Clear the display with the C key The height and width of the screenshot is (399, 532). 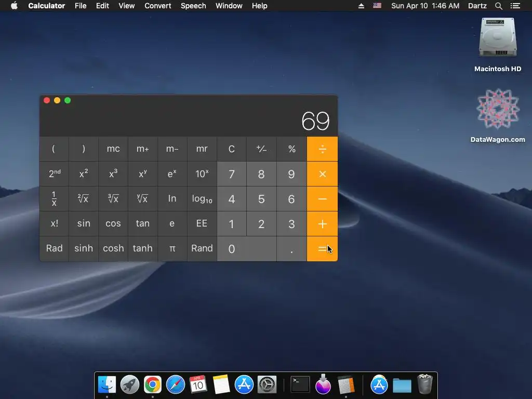(231, 149)
